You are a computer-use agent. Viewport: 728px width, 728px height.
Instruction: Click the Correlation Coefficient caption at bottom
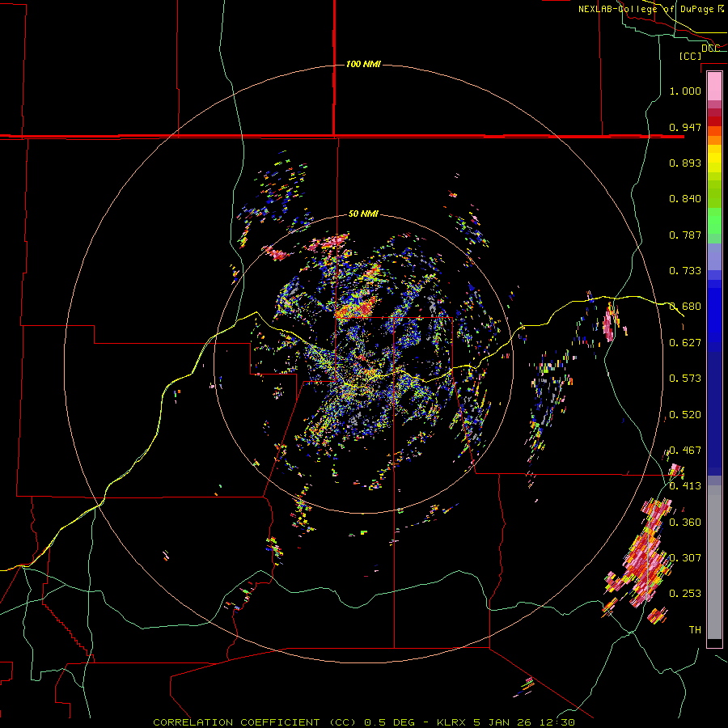point(364,722)
